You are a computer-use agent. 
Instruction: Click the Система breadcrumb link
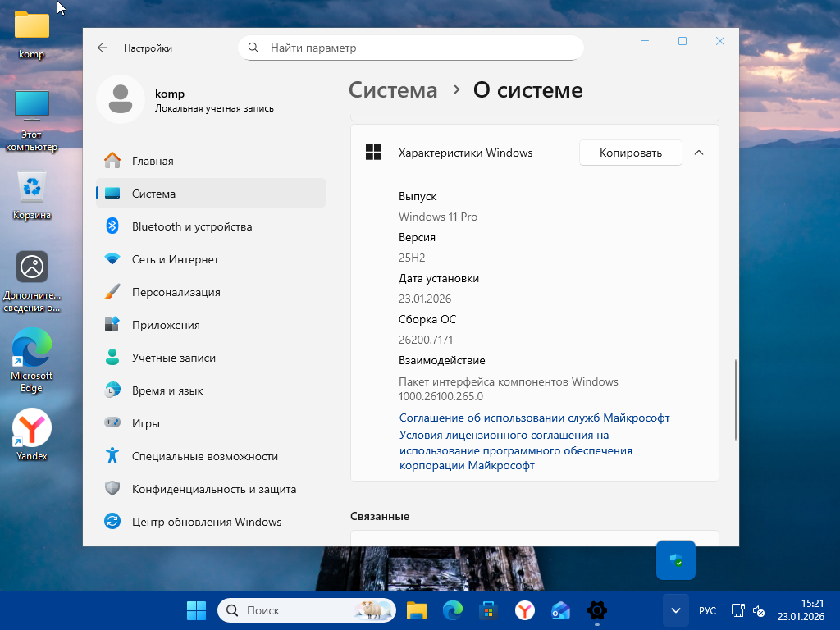(393, 90)
